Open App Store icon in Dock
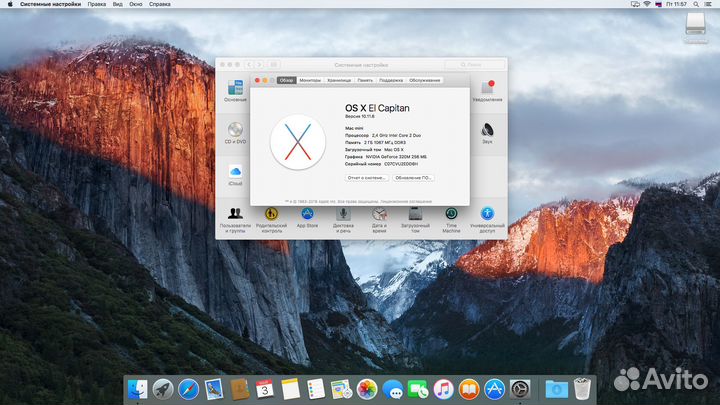Image resolution: width=720 pixels, height=405 pixels. (495, 389)
